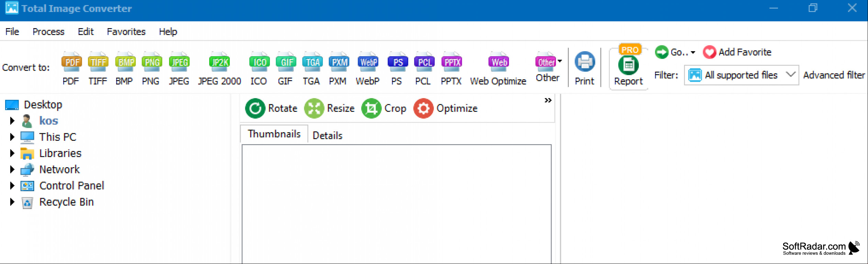Screen dimensions: 868x264
Task: Select Network in folder tree
Action: [59, 169]
